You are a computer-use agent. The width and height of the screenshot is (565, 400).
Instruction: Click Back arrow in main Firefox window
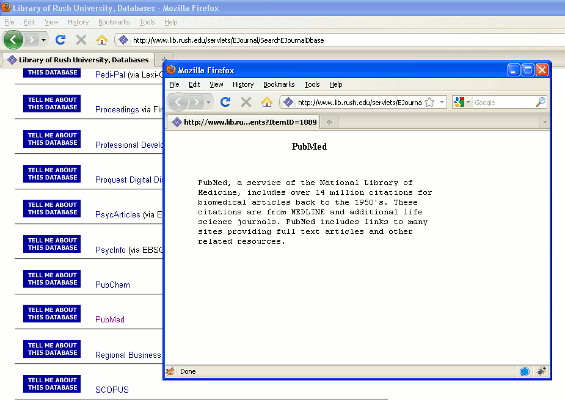(x=13, y=40)
